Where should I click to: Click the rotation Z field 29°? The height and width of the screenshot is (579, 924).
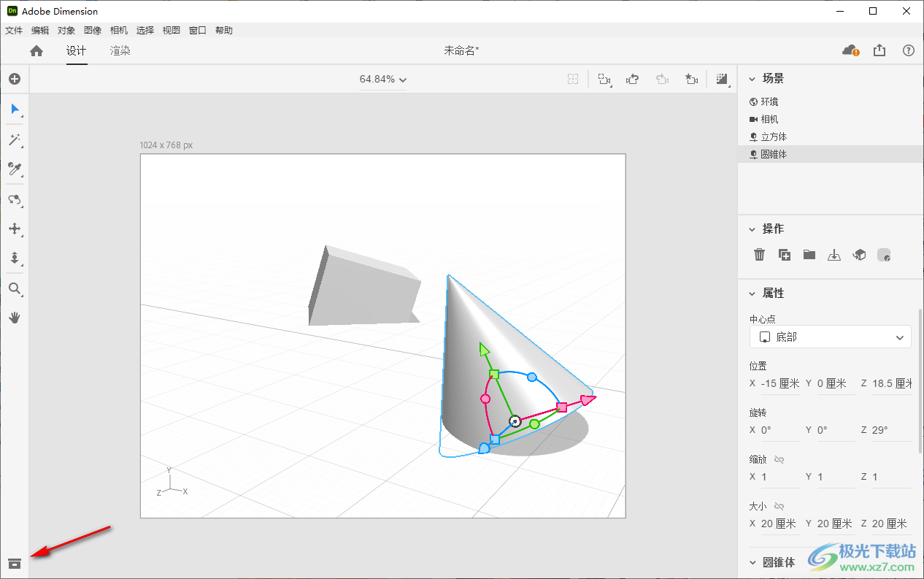pos(893,430)
